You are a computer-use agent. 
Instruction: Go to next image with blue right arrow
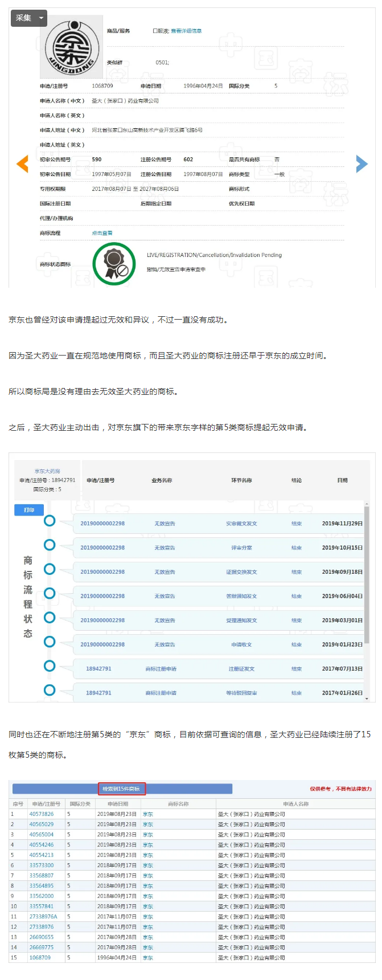(362, 164)
